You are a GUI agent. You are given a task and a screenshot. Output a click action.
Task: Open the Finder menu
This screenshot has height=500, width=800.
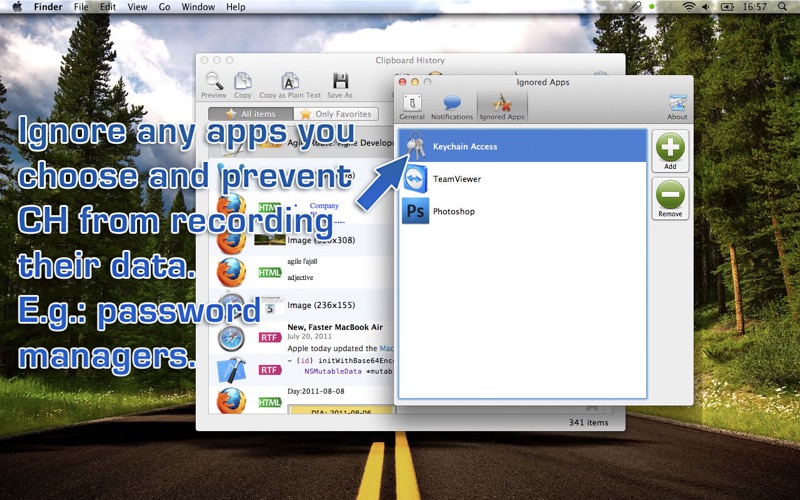(48, 7)
